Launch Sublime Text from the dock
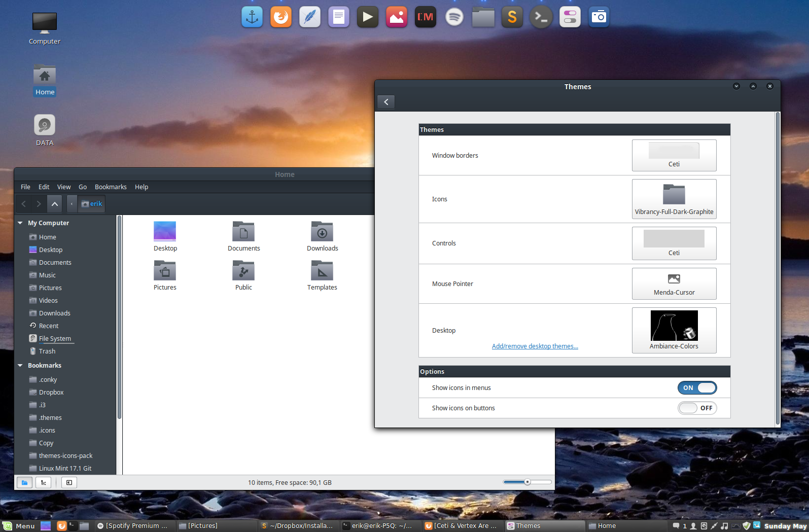809x532 pixels. point(512,17)
